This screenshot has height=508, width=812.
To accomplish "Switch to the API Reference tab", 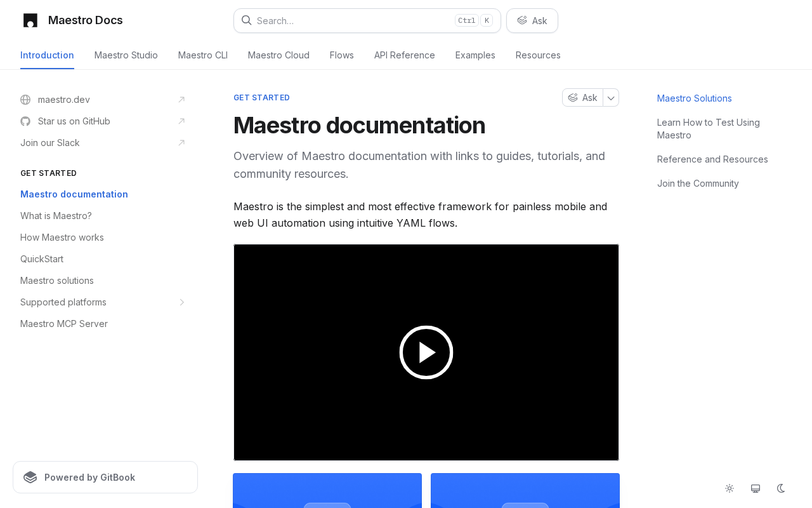I will [404, 55].
